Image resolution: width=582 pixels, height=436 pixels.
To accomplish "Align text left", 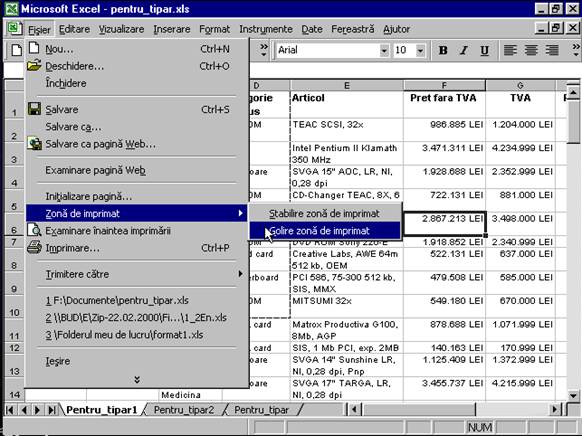I will pos(510,50).
